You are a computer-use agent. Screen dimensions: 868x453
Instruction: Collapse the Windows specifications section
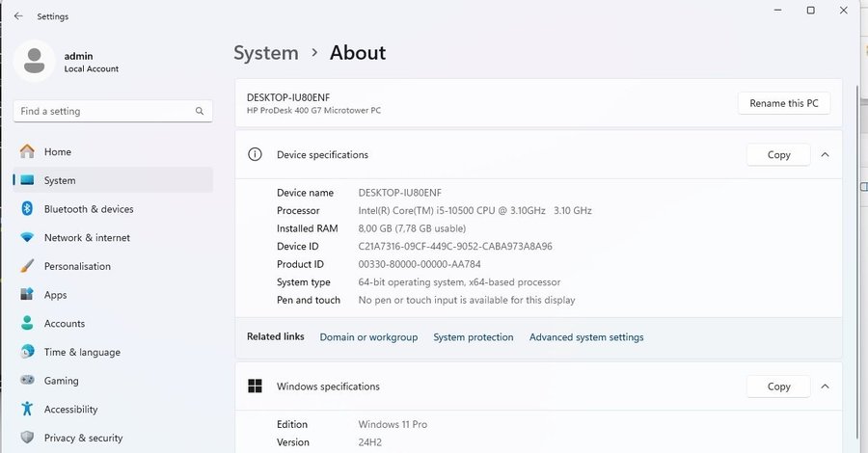pos(825,386)
